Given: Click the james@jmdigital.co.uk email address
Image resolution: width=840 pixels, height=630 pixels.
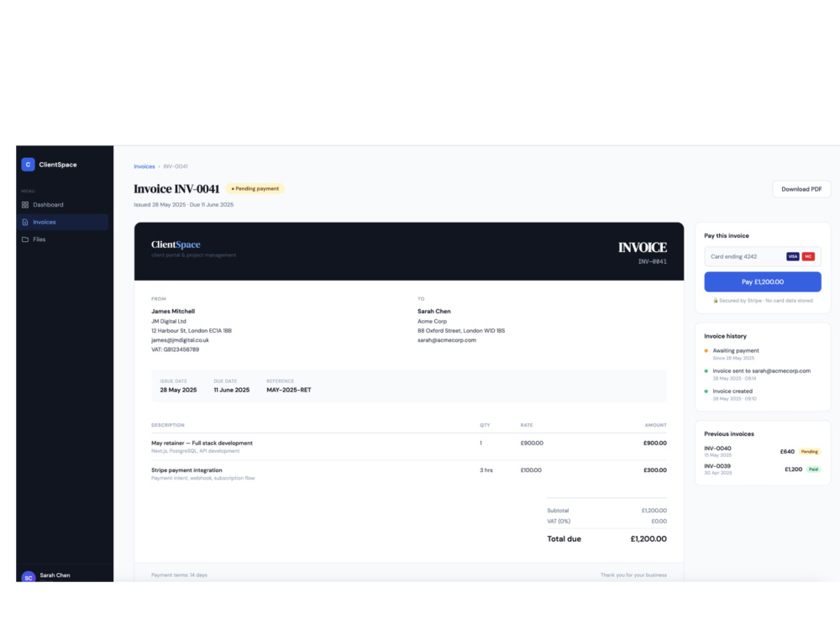Looking at the screenshot, I should coord(180,340).
